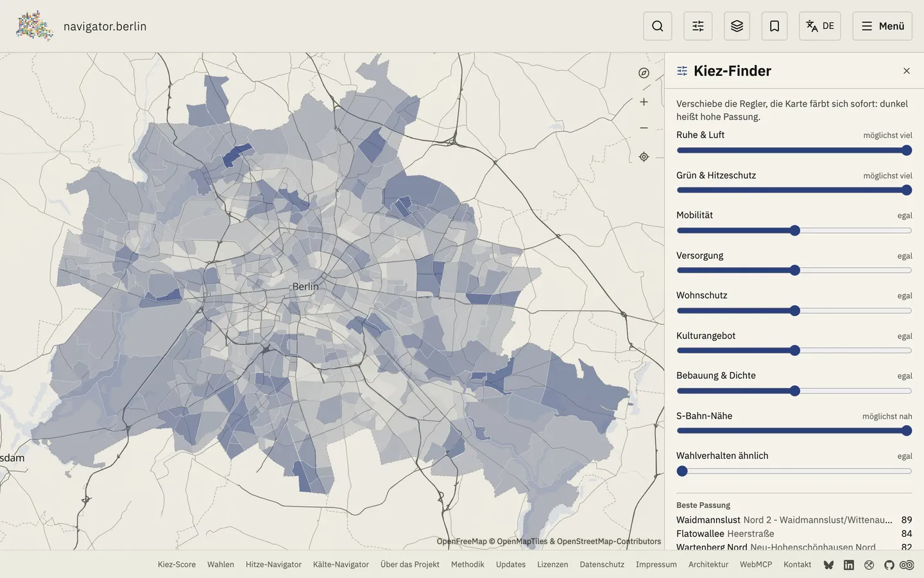
Task: Open the Kiez-Score footer link
Action: (176, 565)
